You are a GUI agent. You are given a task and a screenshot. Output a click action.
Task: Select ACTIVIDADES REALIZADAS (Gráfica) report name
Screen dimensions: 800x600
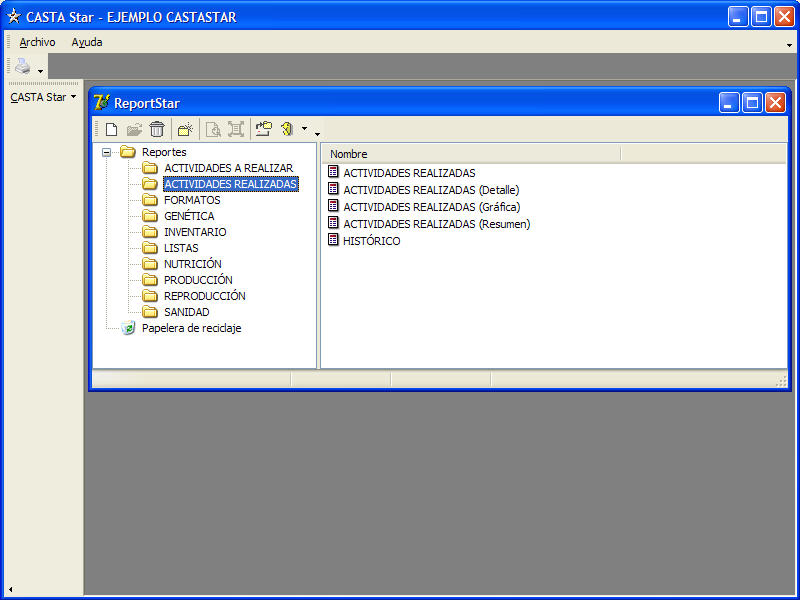(432, 207)
